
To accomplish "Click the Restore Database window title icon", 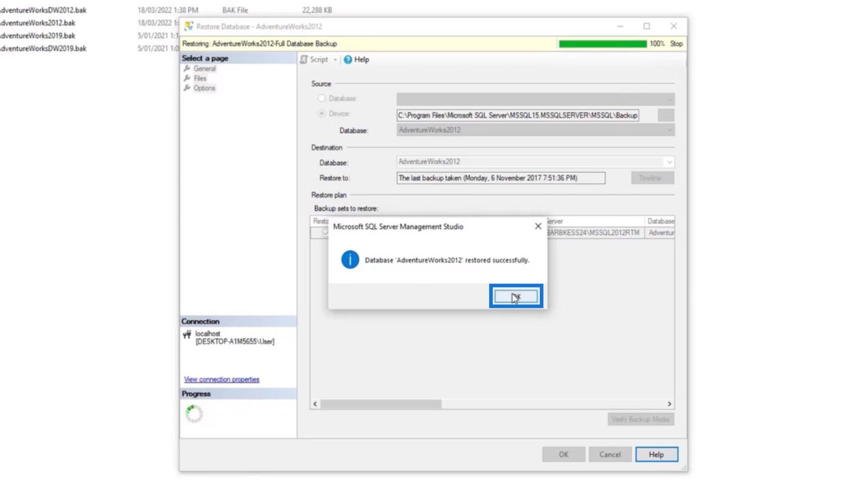I will 189,26.
